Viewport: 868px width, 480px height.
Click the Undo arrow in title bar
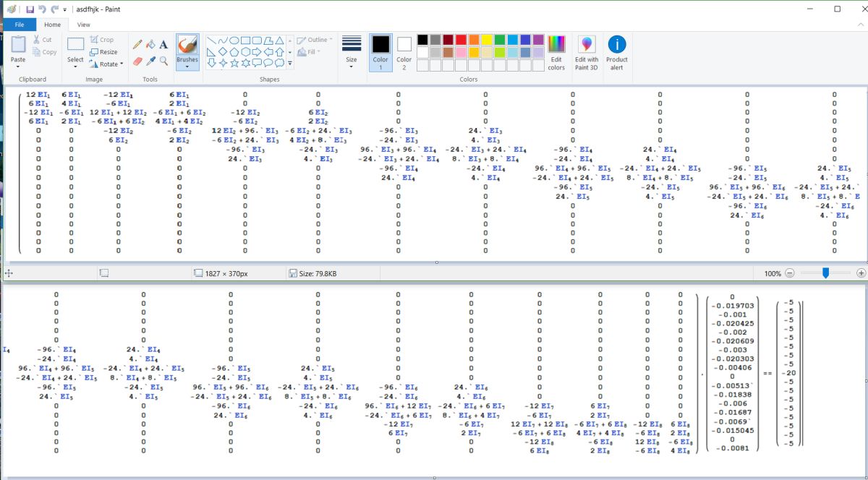(x=42, y=9)
